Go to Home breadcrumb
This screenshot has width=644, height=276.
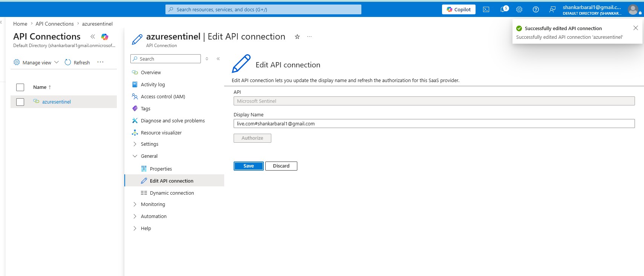[20, 24]
